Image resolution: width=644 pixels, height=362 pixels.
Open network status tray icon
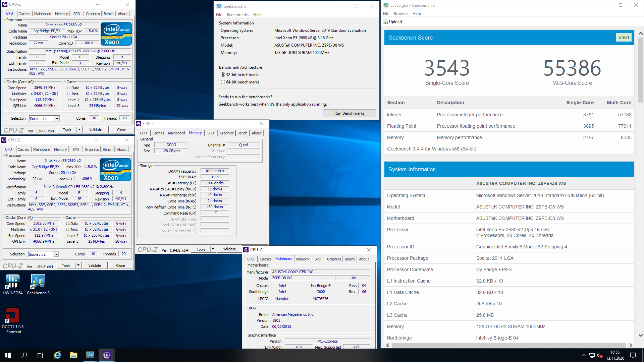[592, 355]
